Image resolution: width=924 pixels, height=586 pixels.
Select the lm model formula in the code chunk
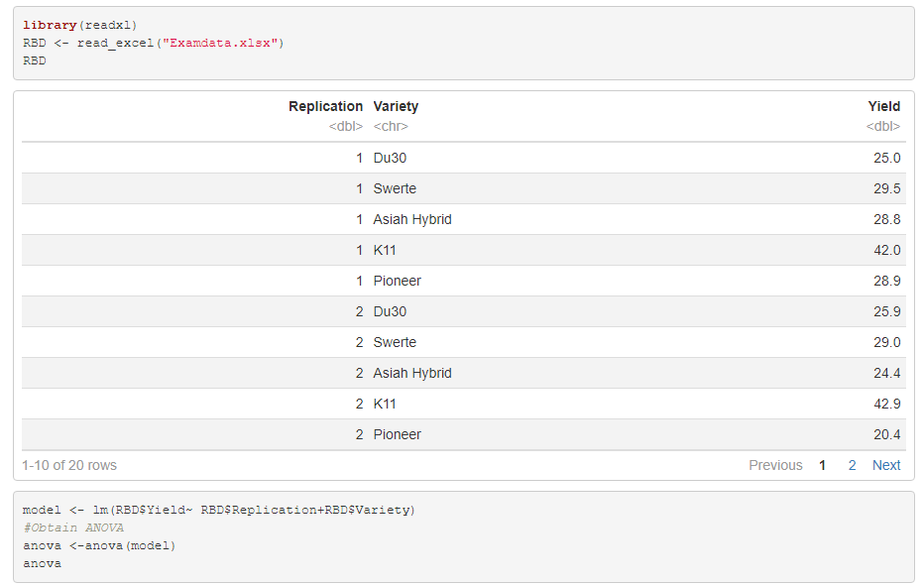tap(220, 510)
